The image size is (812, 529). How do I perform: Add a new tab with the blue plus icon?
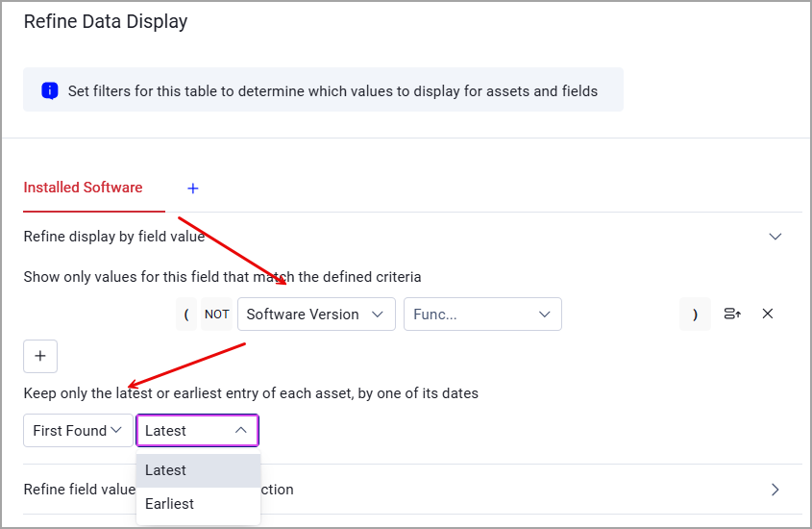tap(192, 189)
